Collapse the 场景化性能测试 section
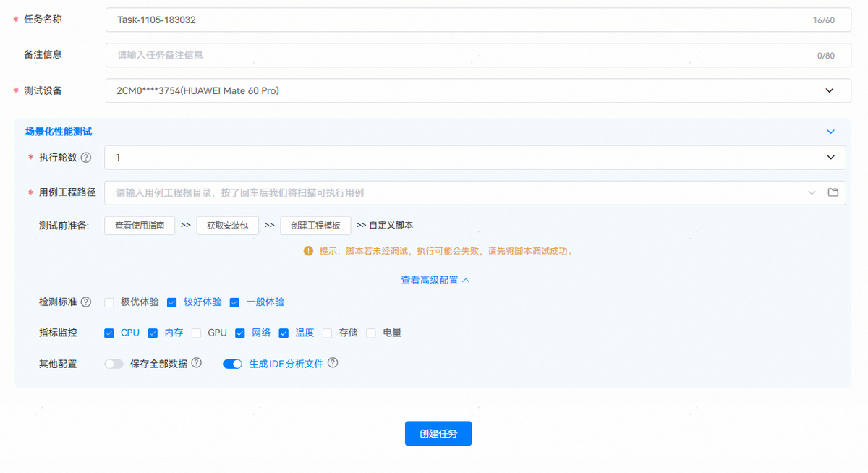 click(x=830, y=132)
